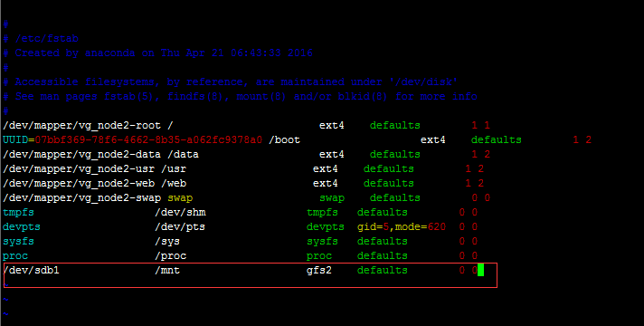Place cursor on /mnt mount point
The width and height of the screenshot is (644, 326).
(x=167, y=270)
